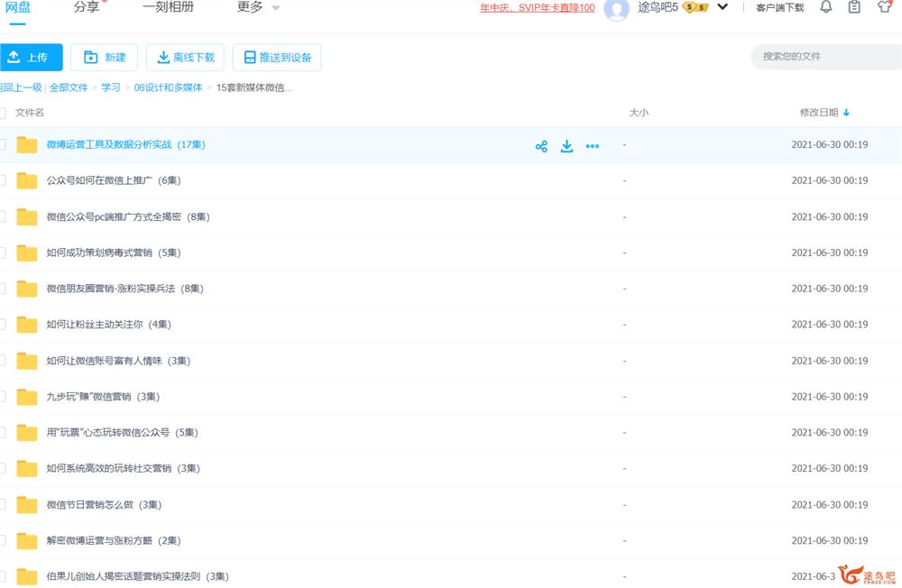Click the folder icon of 如何成功策划病毒式营销
The width and height of the screenshot is (902, 588).
26,253
